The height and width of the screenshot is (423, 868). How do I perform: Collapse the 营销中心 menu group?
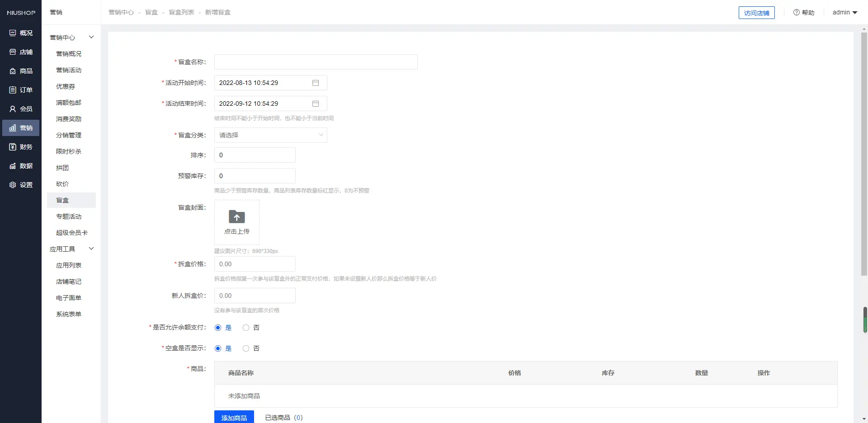(x=91, y=37)
